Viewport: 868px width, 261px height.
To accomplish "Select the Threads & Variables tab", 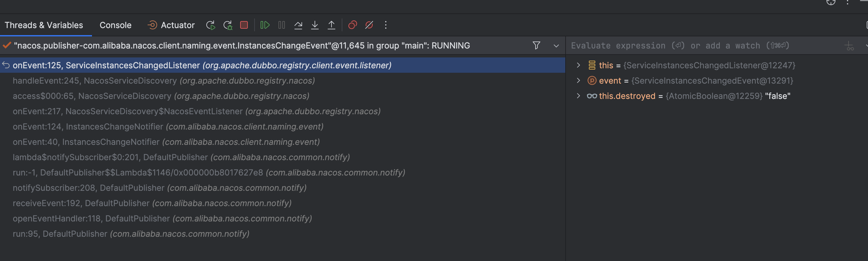I will pyautogui.click(x=44, y=25).
